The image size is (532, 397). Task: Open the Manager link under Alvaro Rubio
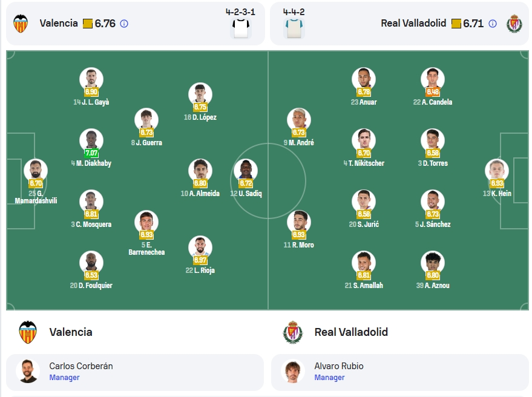point(329,377)
